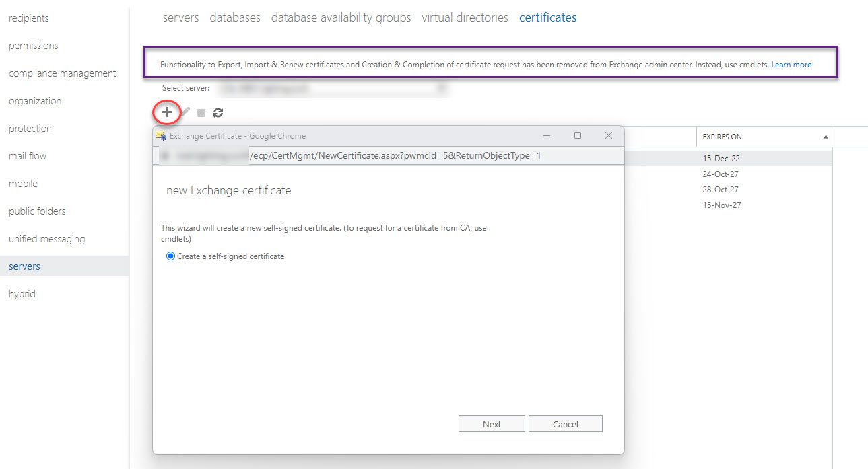Go to unified messaging section
The image size is (868, 469).
(47, 239)
